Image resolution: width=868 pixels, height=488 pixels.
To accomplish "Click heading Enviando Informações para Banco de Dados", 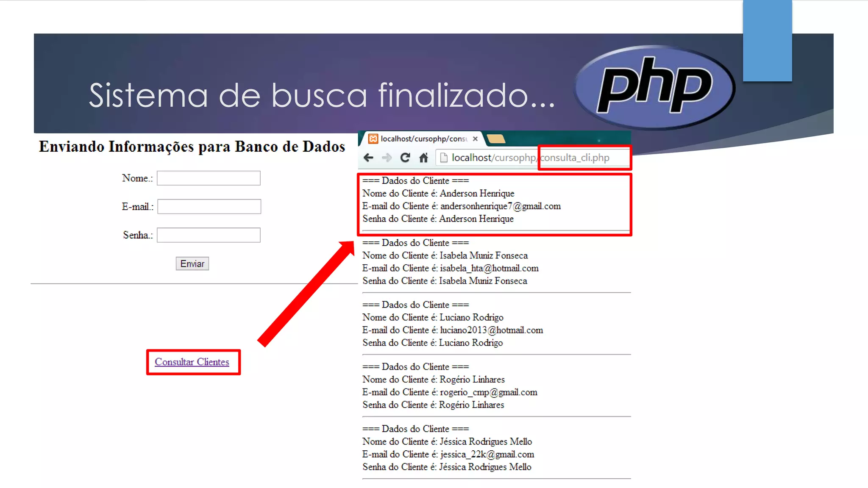I will click(x=192, y=147).
